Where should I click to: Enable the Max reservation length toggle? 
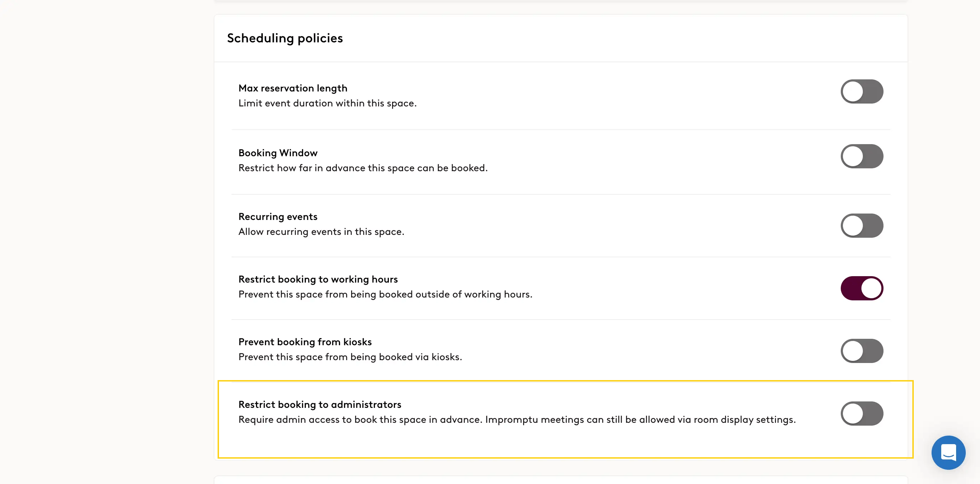pos(862,91)
